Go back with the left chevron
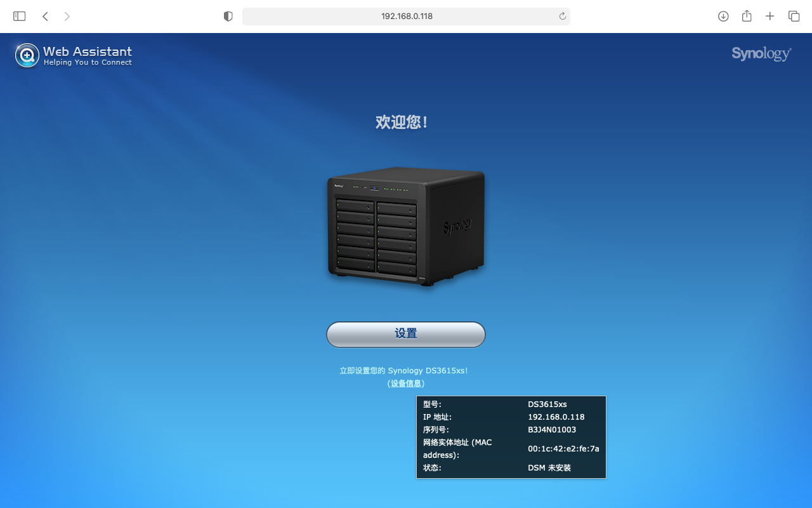 coord(45,17)
